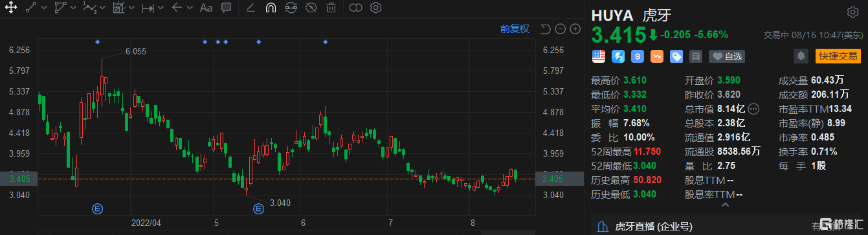Add a comment bubble annotation

click(226, 8)
